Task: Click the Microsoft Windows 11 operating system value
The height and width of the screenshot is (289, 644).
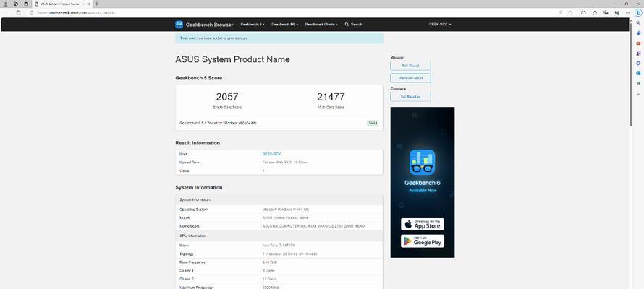Action: [285, 210]
